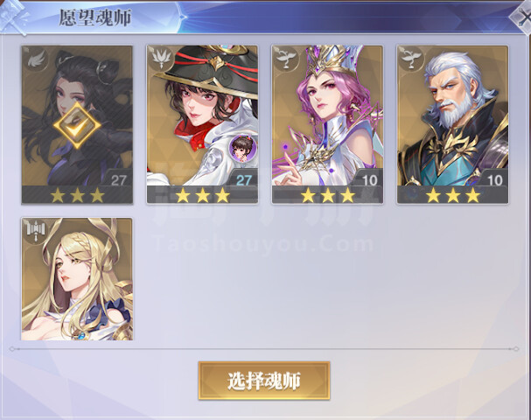Select the white-bearded elder soul master card
Screen dimensions: 531x420
tap(452, 124)
